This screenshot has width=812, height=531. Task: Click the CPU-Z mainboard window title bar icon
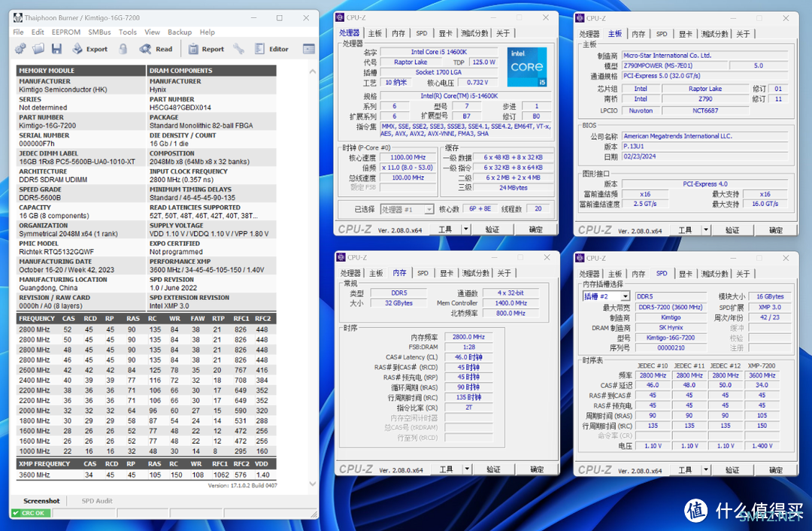pos(580,18)
